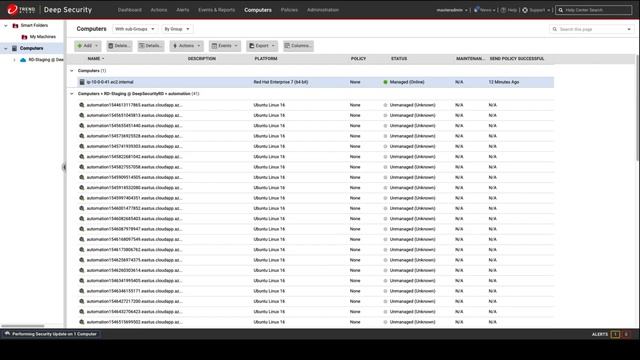Click the Columns button icon

click(x=287, y=46)
